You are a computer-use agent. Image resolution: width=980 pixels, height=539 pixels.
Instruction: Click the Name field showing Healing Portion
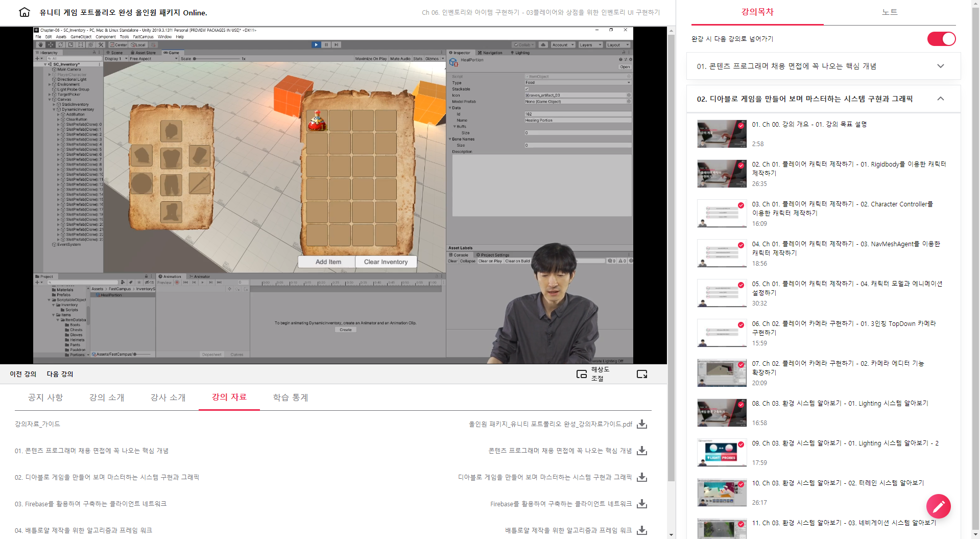coord(578,120)
